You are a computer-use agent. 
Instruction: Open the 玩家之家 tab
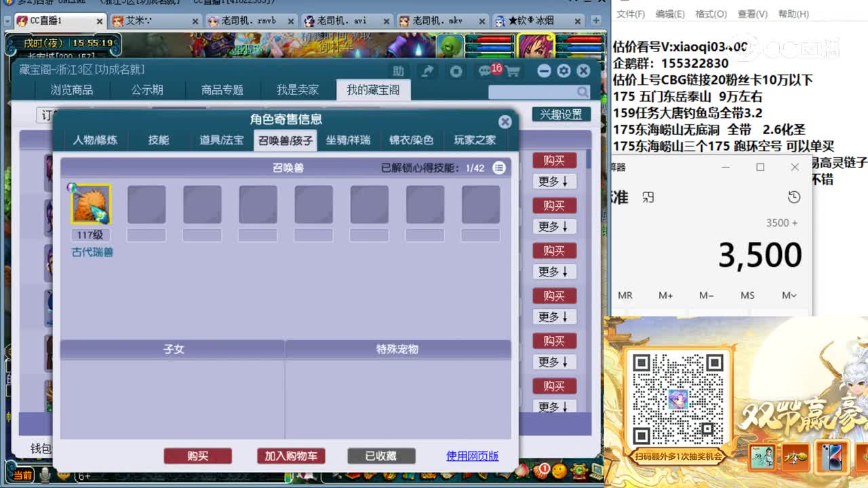coord(475,140)
